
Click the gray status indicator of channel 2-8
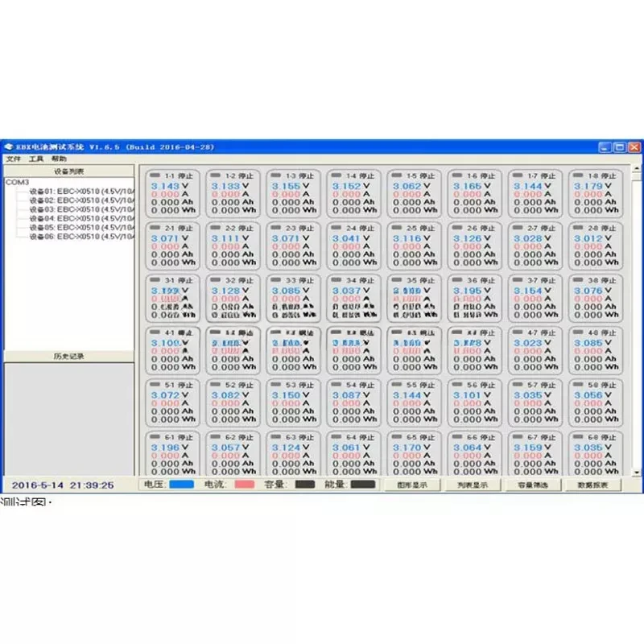[578, 228]
